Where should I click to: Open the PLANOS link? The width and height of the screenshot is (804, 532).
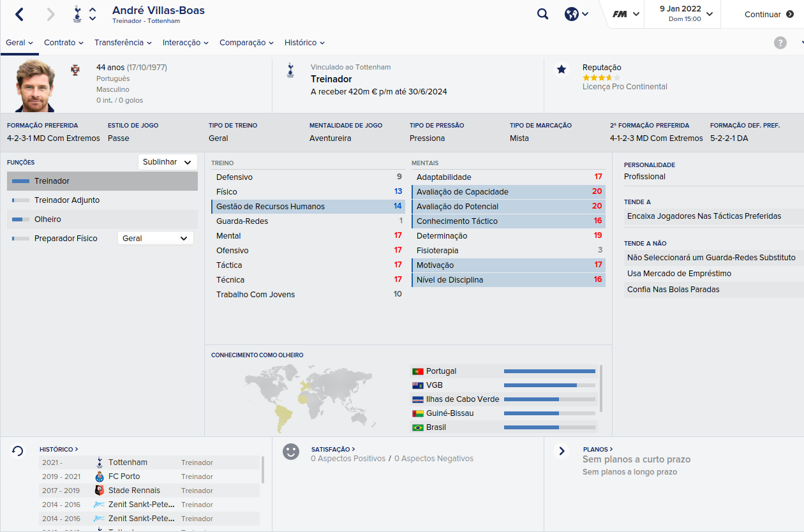tap(598, 449)
